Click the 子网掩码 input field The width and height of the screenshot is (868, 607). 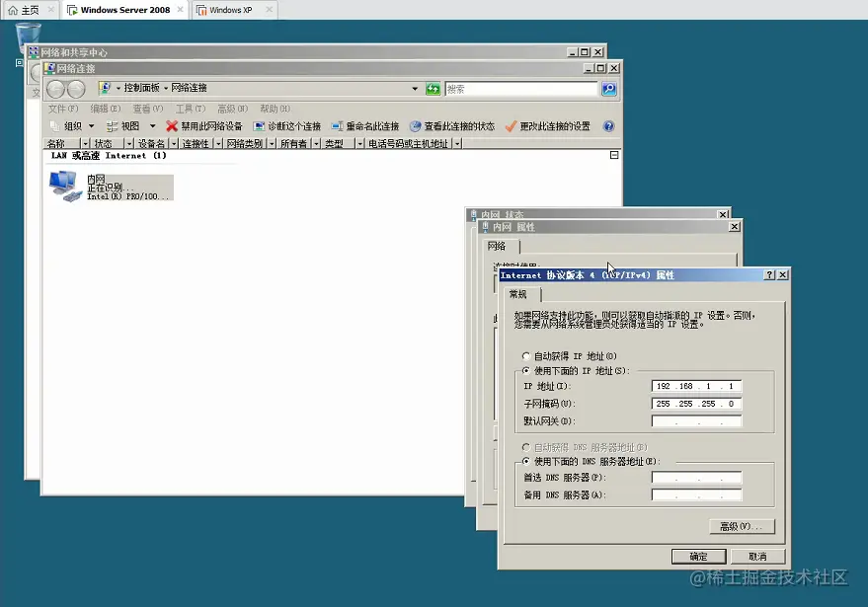696,404
